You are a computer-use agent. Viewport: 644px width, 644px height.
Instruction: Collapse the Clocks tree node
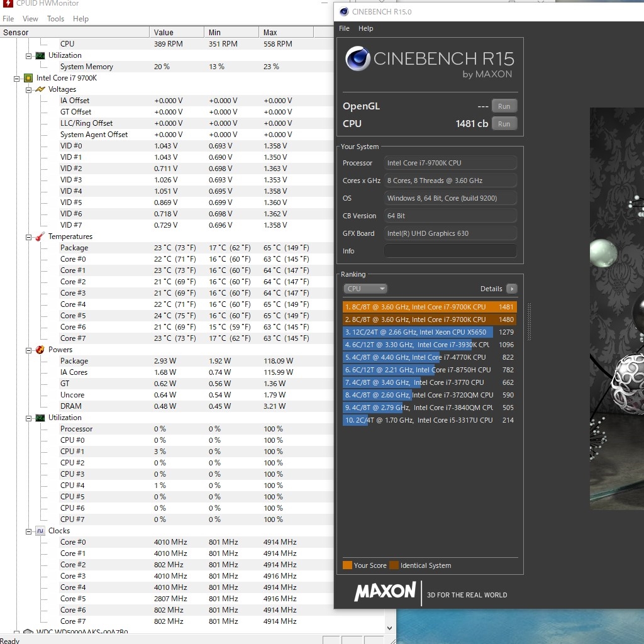point(28,531)
